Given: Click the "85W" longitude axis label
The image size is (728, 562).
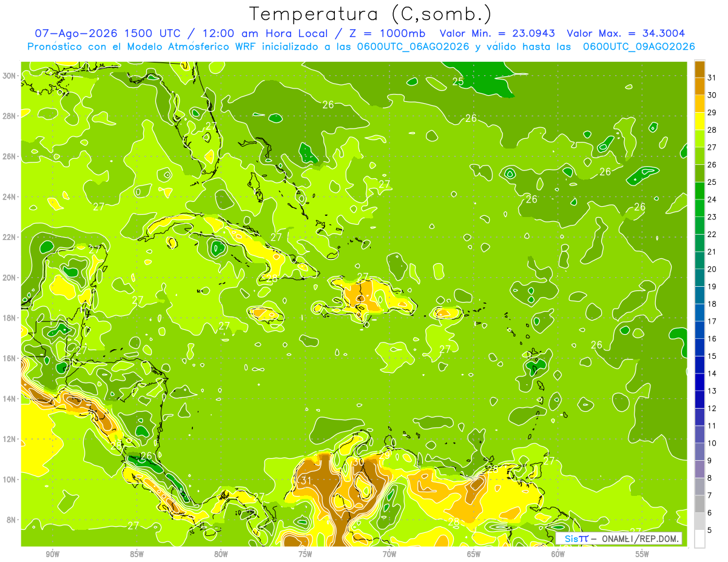Looking at the screenshot, I should [136, 554].
